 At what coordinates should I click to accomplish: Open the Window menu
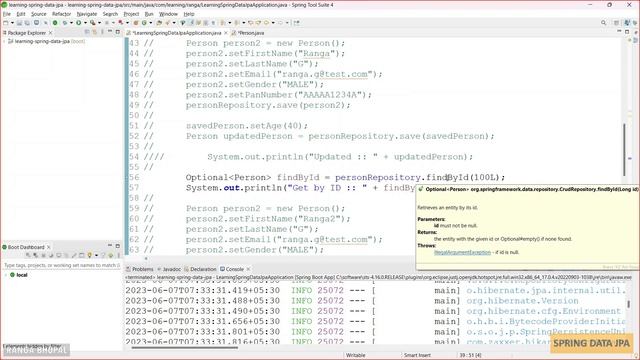[x=168, y=14]
